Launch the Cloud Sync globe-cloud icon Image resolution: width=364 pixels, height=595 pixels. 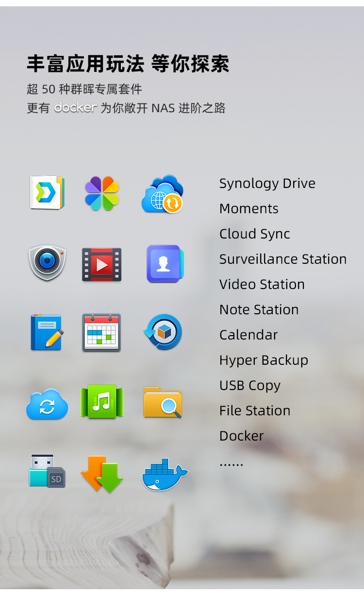163,194
